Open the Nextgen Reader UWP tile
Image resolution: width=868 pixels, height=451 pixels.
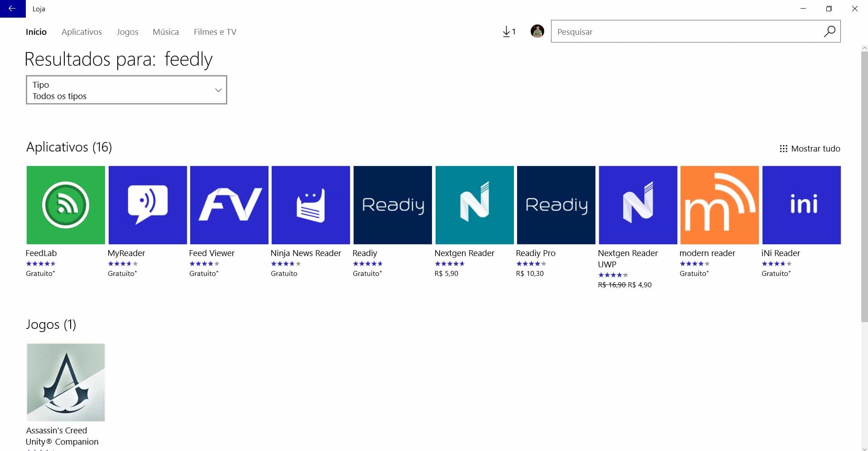click(x=638, y=205)
